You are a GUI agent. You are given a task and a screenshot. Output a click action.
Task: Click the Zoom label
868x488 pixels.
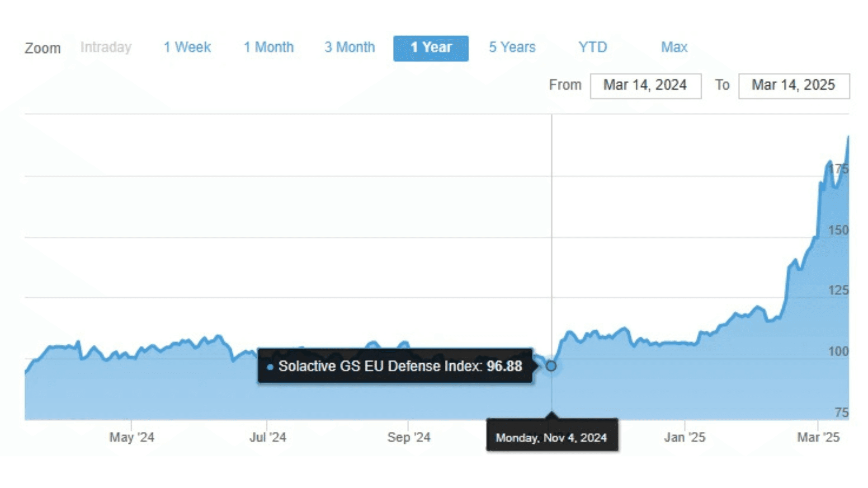point(42,48)
